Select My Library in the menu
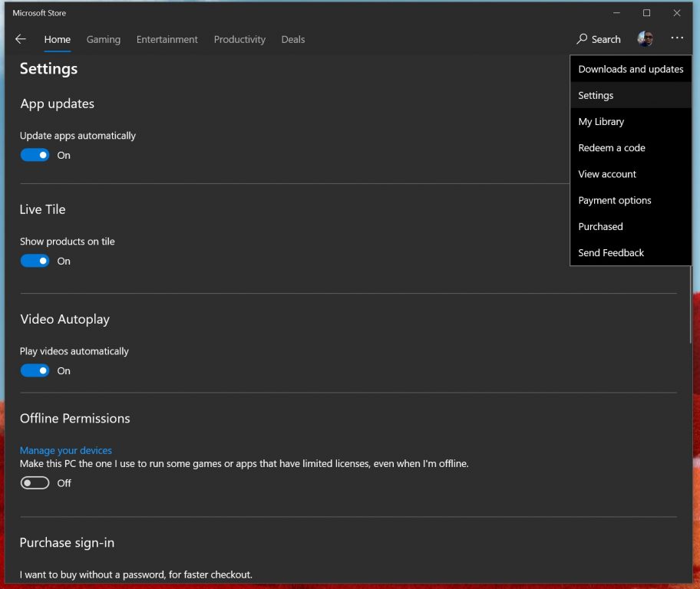Image resolution: width=700 pixels, height=589 pixels. coord(601,121)
